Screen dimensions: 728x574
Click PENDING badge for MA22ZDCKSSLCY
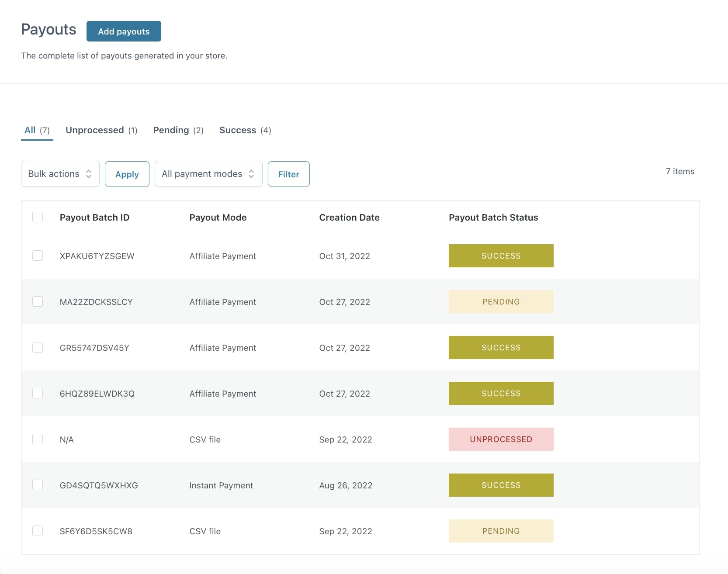[x=501, y=301]
